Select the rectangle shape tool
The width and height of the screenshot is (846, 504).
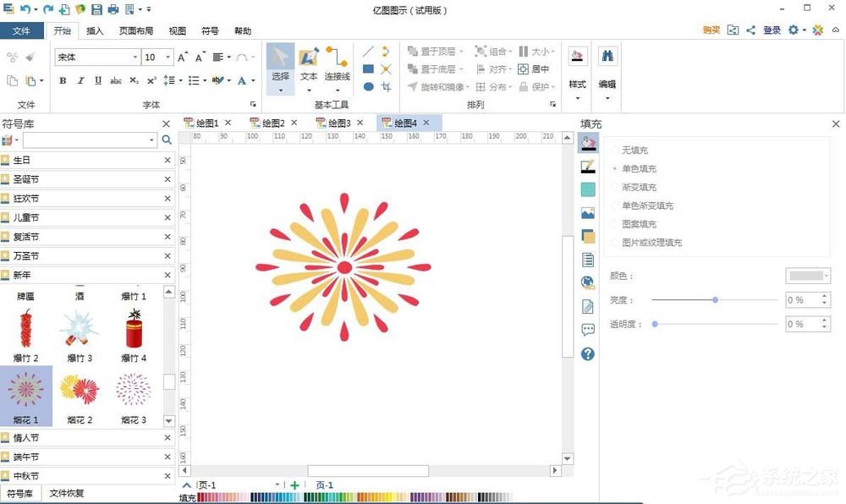pos(368,68)
